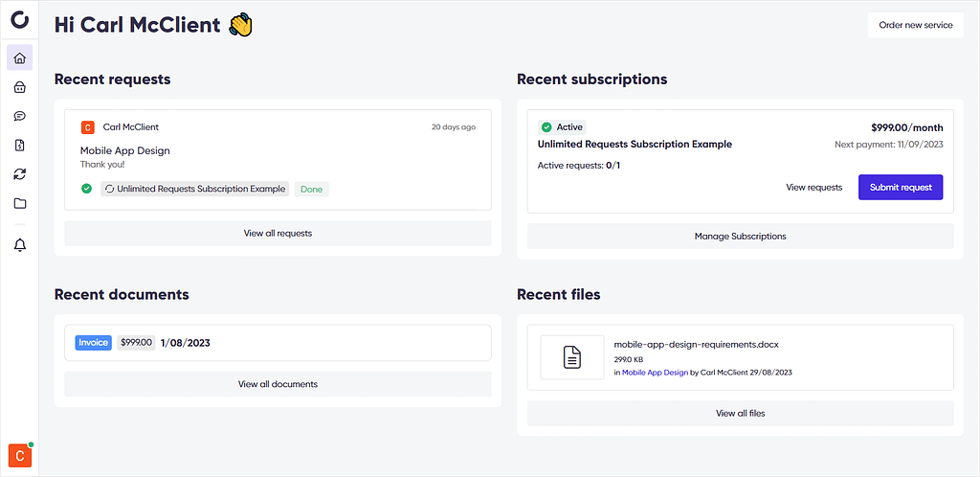The width and height of the screenshot is (980, 477).
Task: Click the 20 days ago timestamp
Action: [x=453, y=126]
